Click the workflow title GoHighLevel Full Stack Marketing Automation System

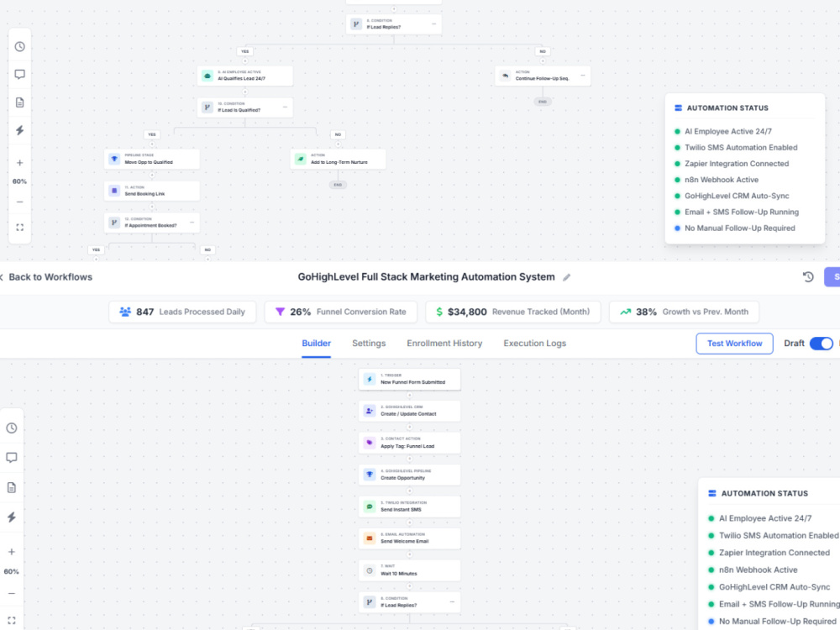tap(426, 277)
